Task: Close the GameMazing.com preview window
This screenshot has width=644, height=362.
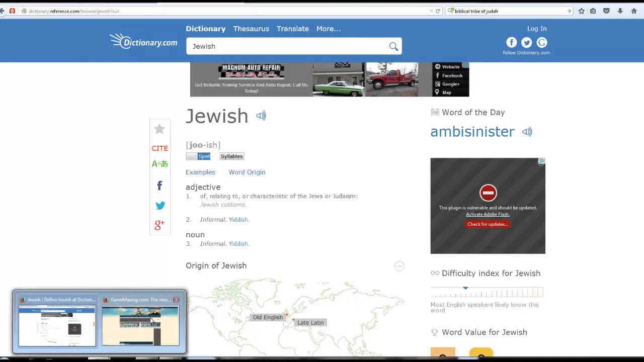Action: [176, 300]
